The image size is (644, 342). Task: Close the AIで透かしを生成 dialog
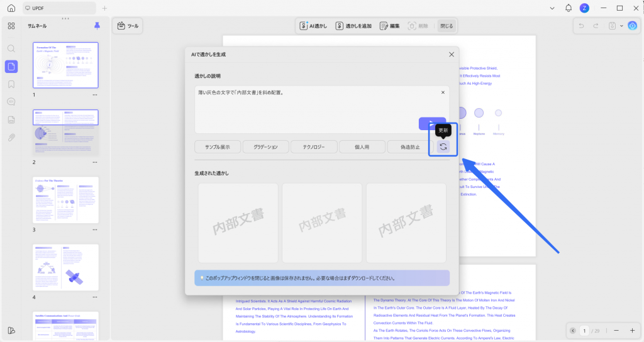click(x=452, y=54)
